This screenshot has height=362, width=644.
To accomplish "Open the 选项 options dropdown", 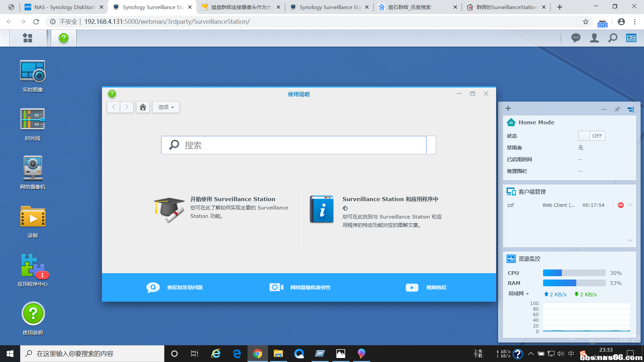I will pos(166,107).
